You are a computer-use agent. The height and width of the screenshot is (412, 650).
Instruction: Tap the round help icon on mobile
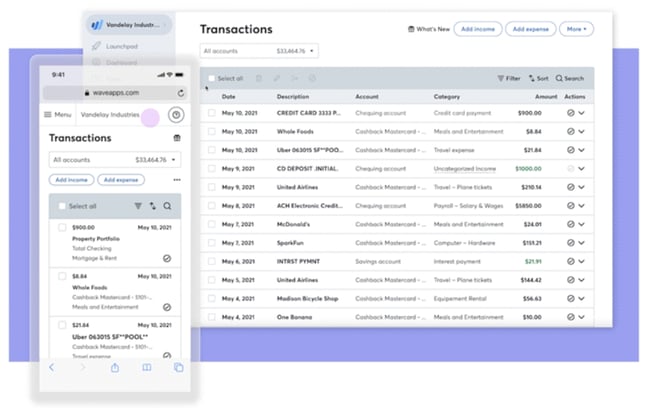[x=176, y=115]
